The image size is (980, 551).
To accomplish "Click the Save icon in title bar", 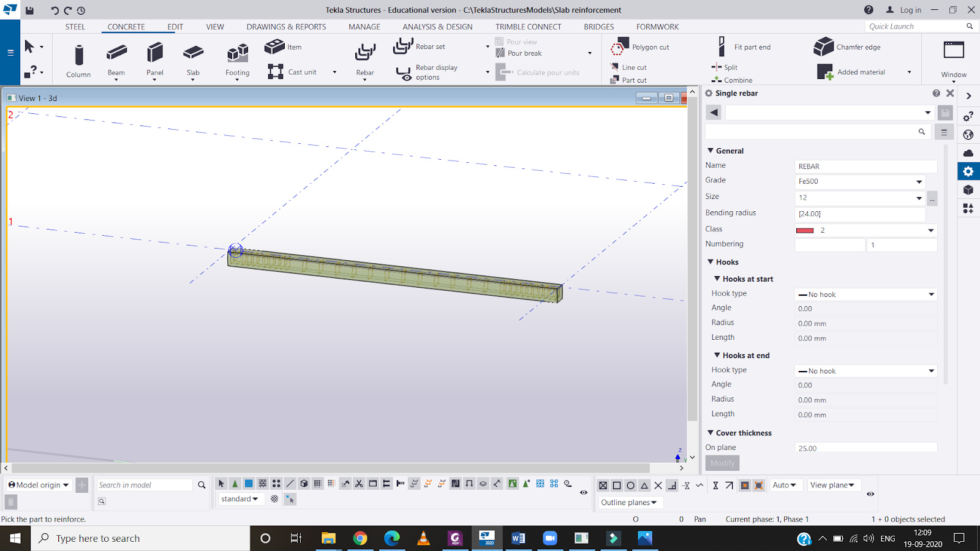I will (29, 10).
